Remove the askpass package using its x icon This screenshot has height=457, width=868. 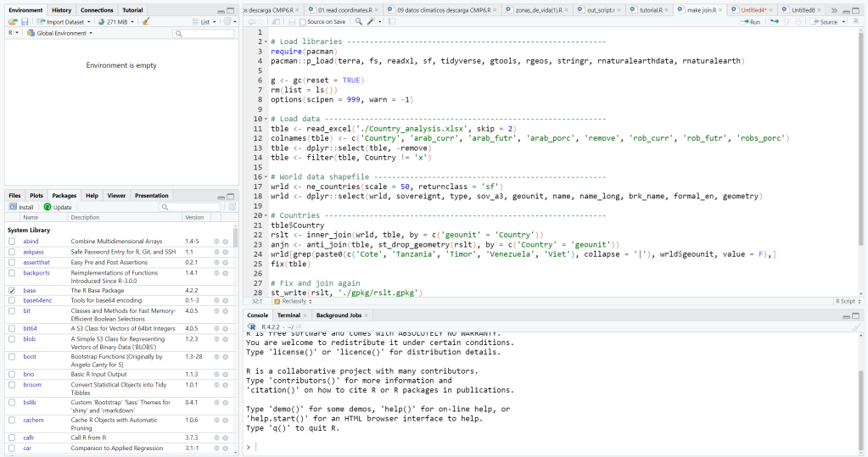[x=227, y=252]
